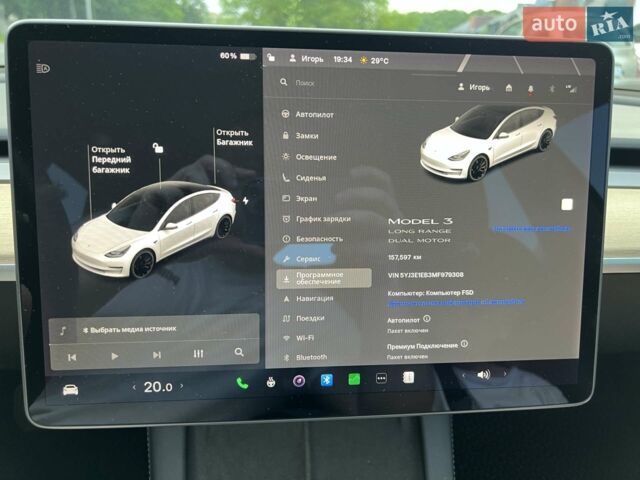Open the Bluetooth settings menu item

[x=305, y=357]
